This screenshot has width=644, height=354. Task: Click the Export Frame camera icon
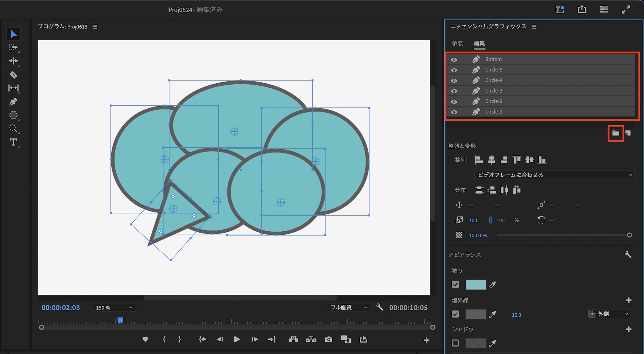tap(328, 340)
